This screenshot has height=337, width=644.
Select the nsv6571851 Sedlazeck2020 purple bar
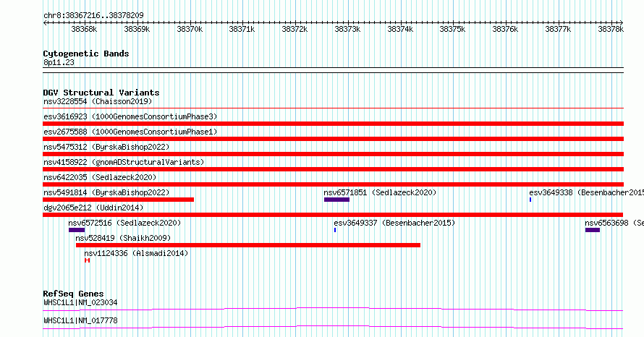[x=336, y=200]
